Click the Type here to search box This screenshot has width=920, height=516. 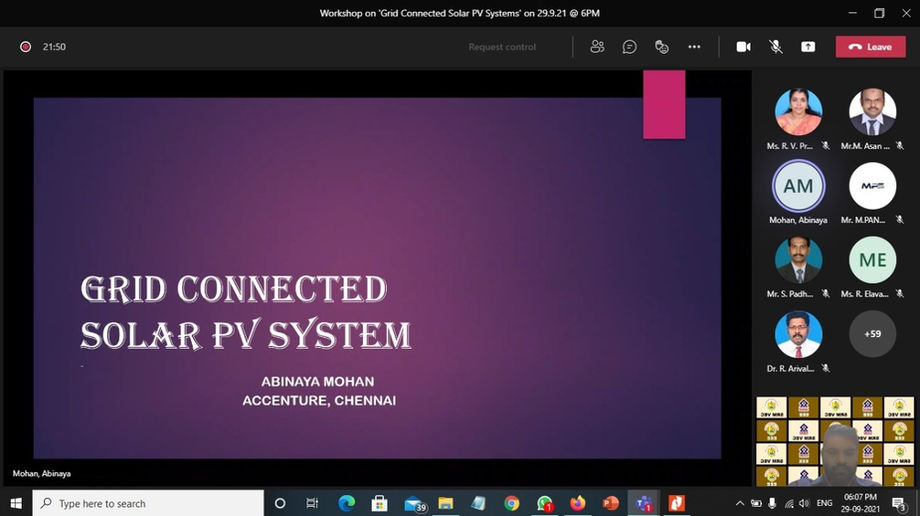[148, 503]
